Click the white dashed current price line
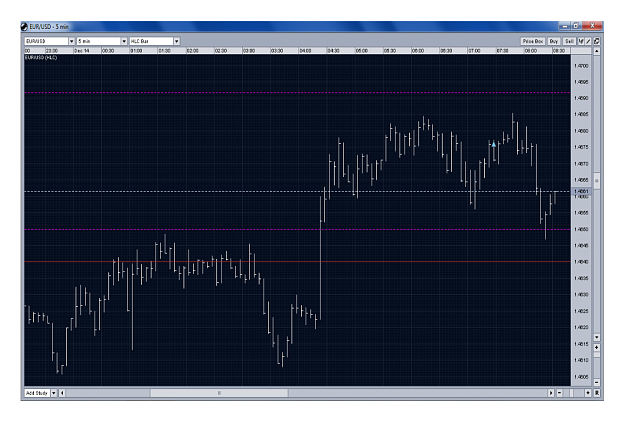This screenshot has height=442, width=625. [x=297, y=192]
